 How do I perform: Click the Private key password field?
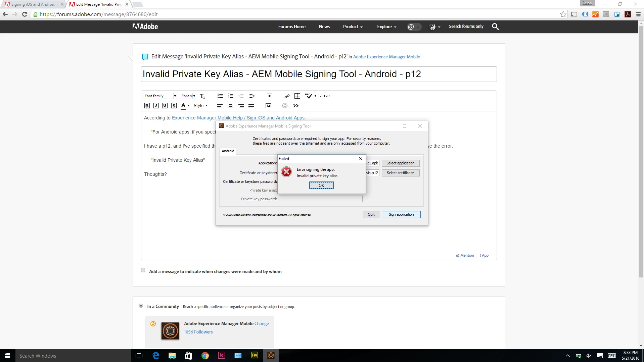pos(320,199)
